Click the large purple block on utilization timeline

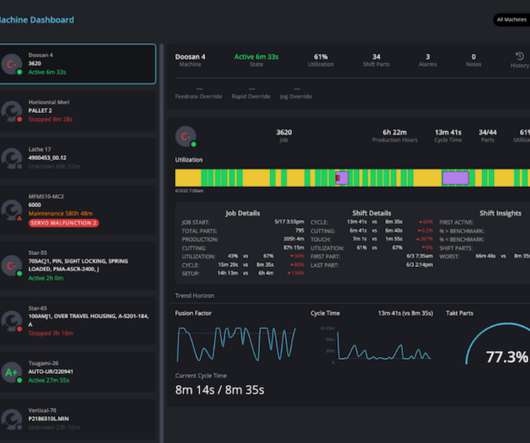click(455, 178)
